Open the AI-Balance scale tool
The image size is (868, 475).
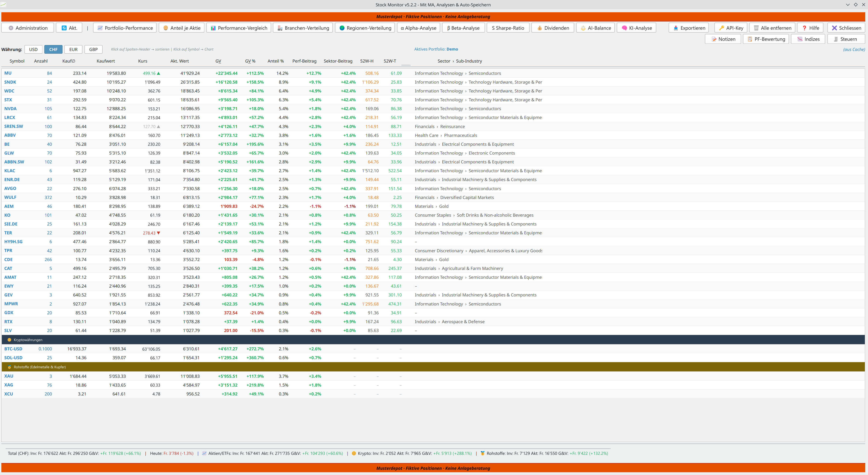(596, 28)
